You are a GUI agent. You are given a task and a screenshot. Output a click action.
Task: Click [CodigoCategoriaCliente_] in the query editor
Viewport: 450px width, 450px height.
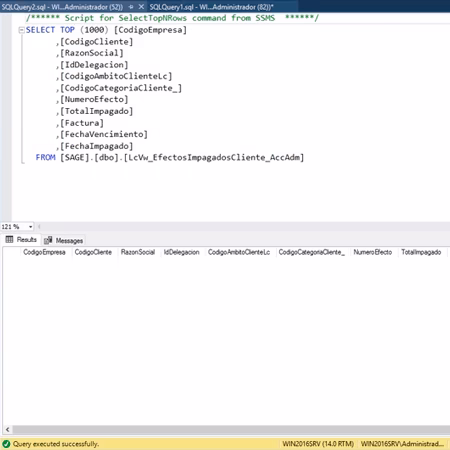[121, 88]
